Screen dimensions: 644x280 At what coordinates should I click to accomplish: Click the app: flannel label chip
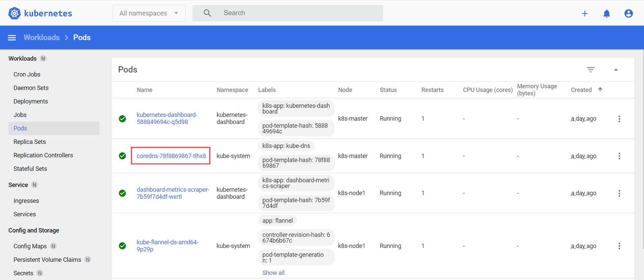[x=277, y=221]
